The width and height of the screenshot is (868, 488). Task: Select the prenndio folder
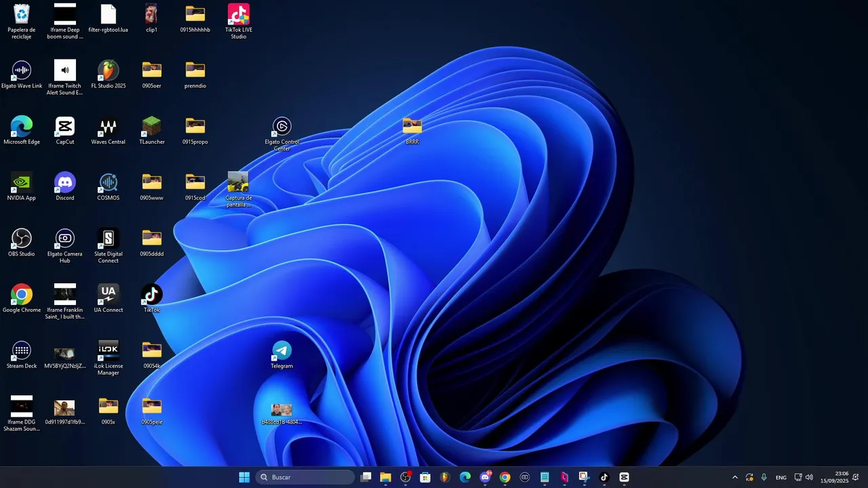195,75
